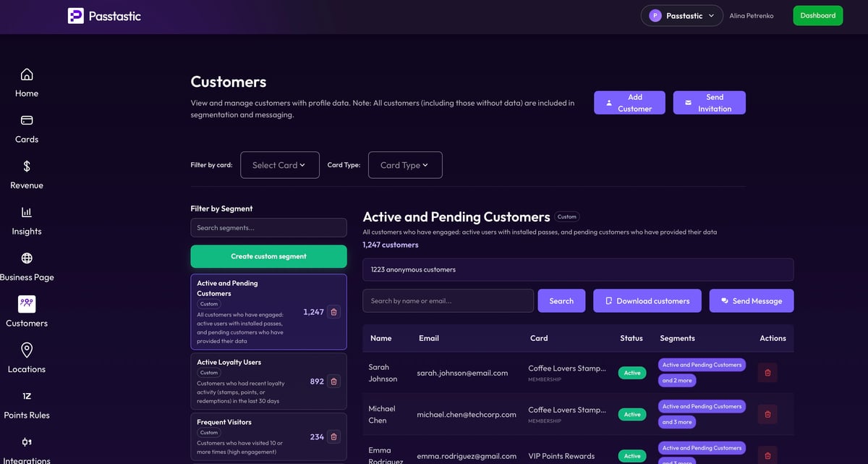Image resolution: width=868 pixels, height=464 pixels.
Task: Delete the Frequent Visitors segment via trash icon
Action: (333, 436)
